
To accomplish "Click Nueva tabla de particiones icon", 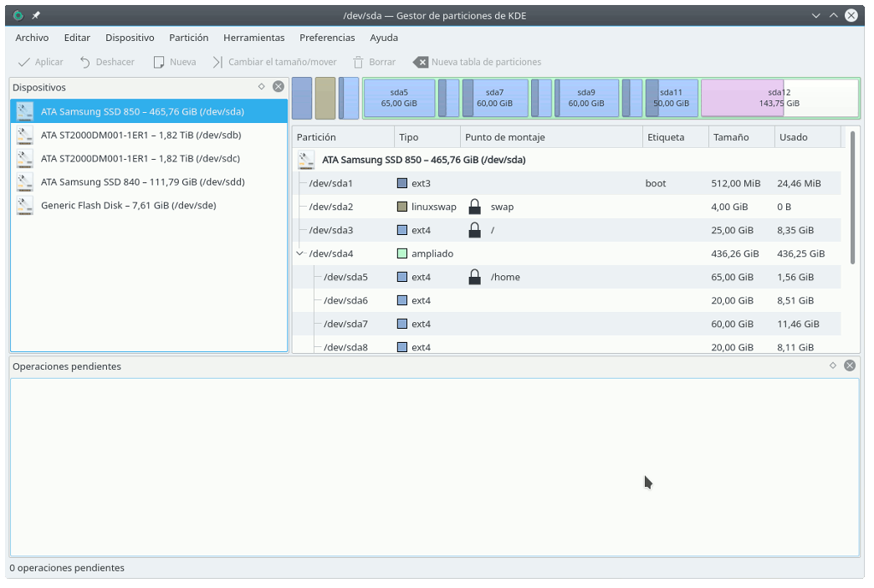I will tap(421, 62).
